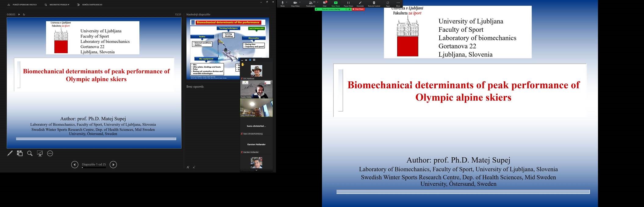
Task: Click the 'Naslednji diapozitiv' label
Action: tap(198, 14)
